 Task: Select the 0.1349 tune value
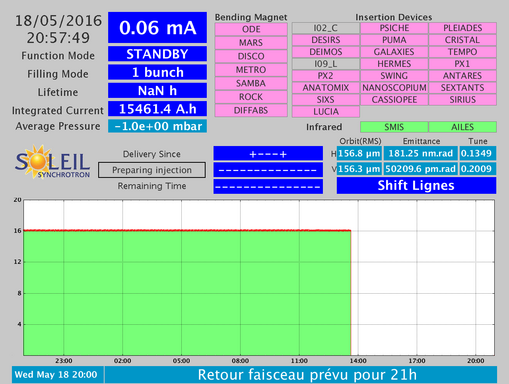coord(478,153)
